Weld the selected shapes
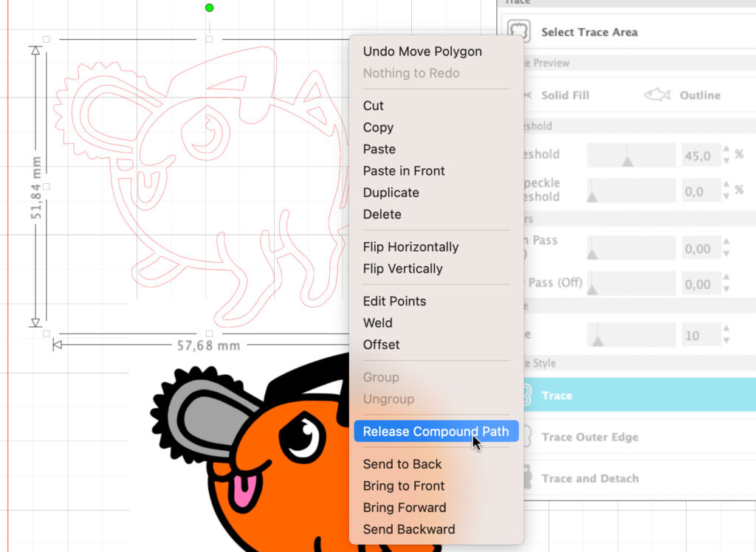756x552 pixels. tap(378, 322)
